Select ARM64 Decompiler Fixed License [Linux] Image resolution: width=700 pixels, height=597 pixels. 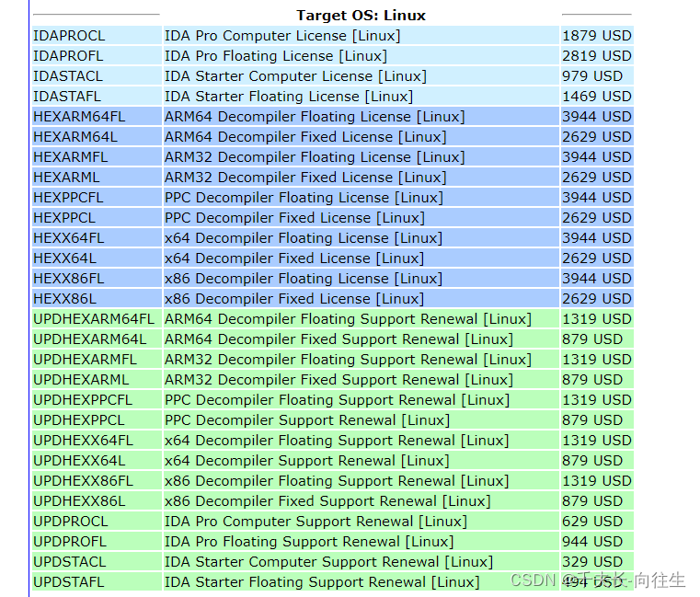tap(305, 137)
